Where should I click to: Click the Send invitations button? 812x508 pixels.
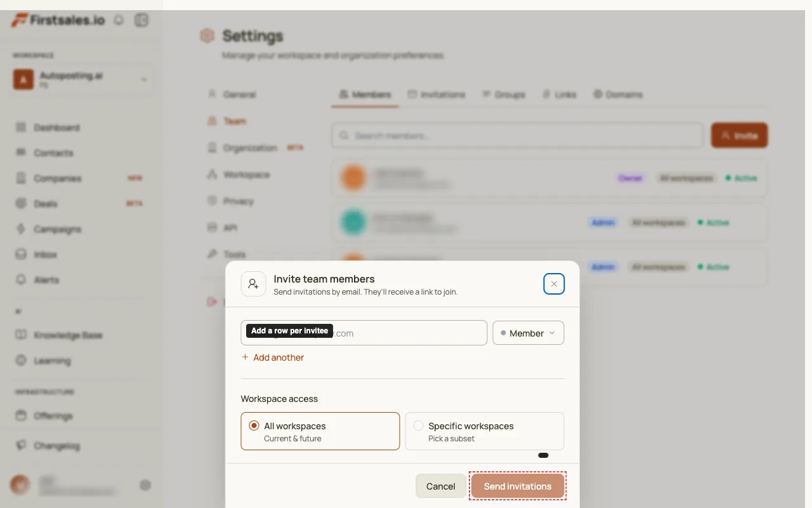[518, 486]
